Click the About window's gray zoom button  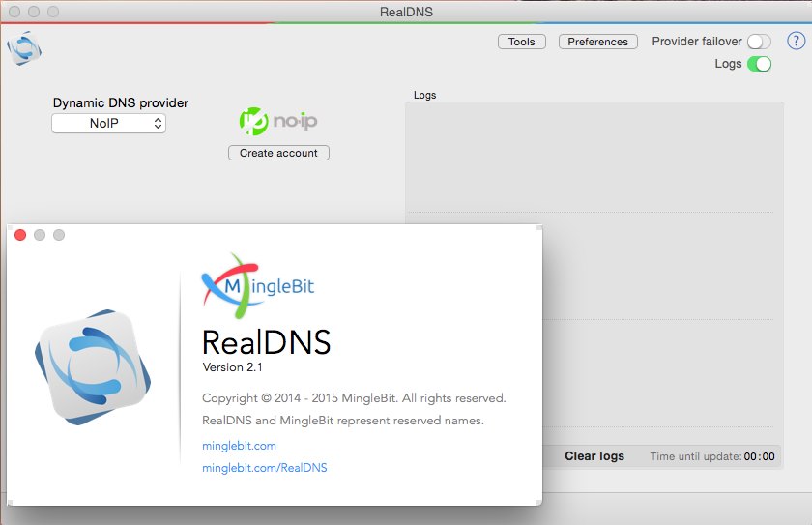[x=59, y=235]
